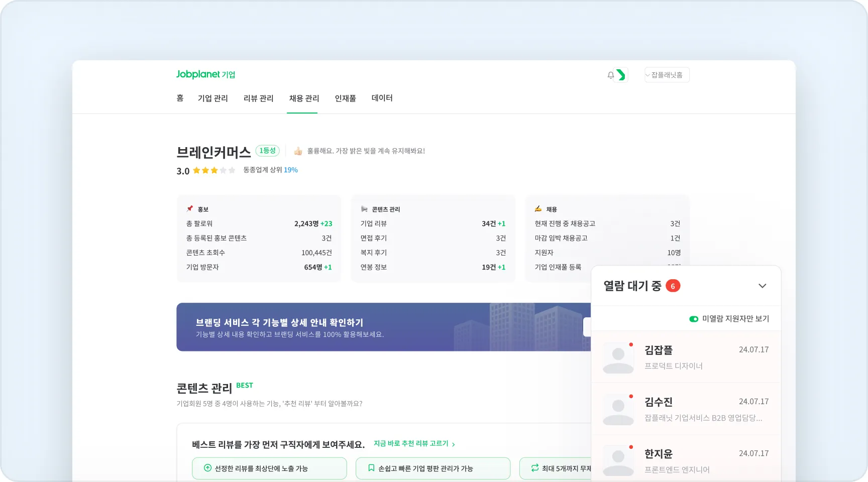The width and height of the screenshot is (868, 482).
Task: Open the 브랜딩 서비스 각 기능별 상세 안내 banner
Action: [x=384, y=327]
